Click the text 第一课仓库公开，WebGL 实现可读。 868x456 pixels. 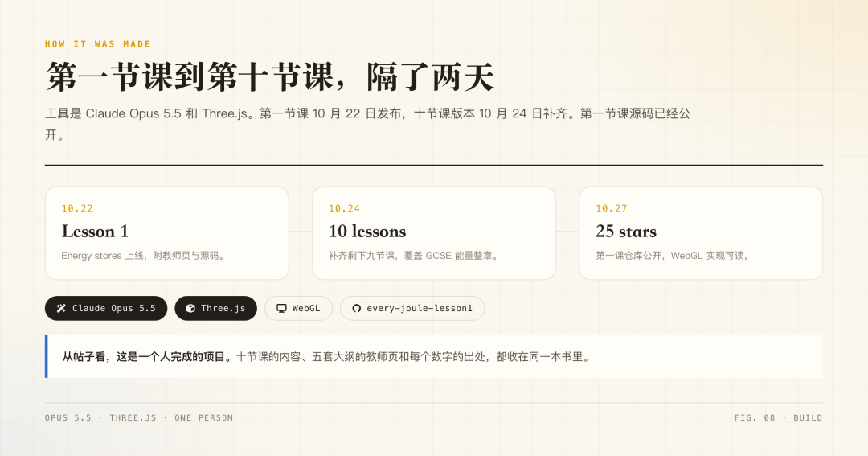click(x=674, y=256)
